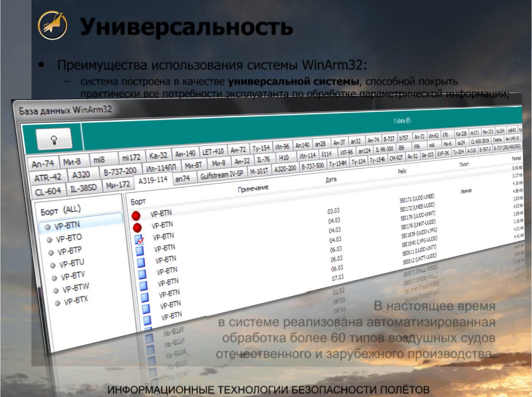Click the red circle on the SBI171 row
This screenshot has width=532, height=397.
tap(136, 216)
